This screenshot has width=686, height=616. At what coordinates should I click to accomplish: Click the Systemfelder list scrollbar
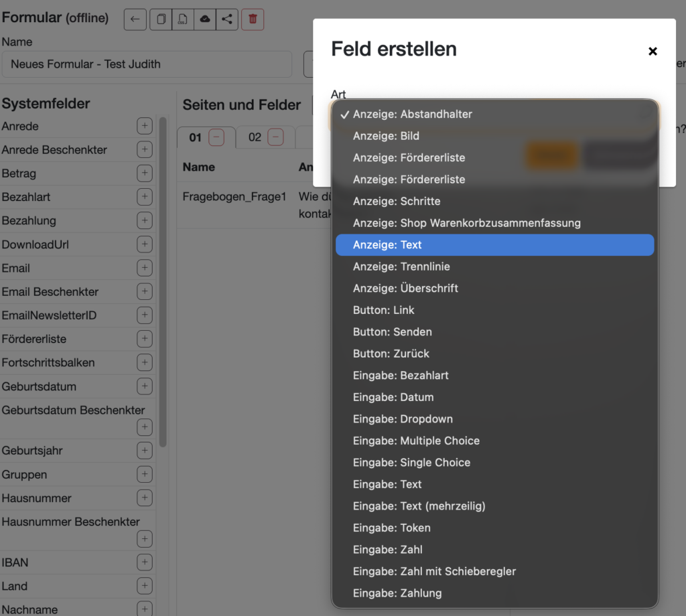pyautogui.click(x=162, y=281)
